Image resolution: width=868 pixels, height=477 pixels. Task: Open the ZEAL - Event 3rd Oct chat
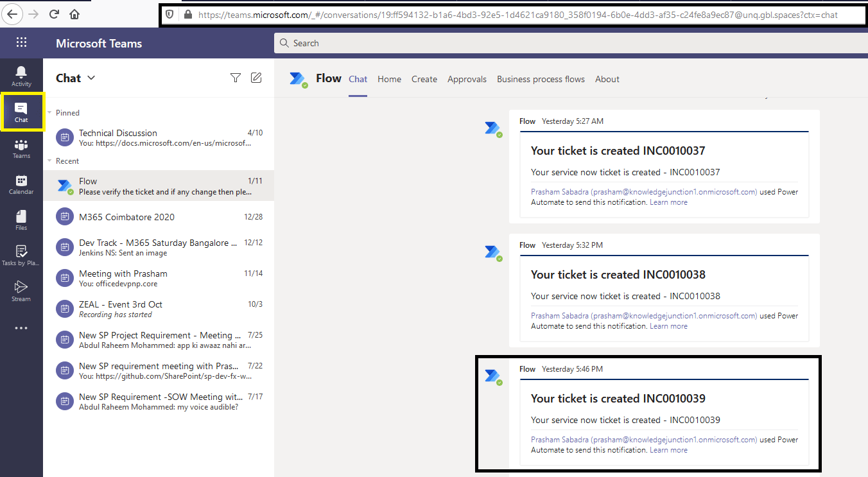click(159, 309)
